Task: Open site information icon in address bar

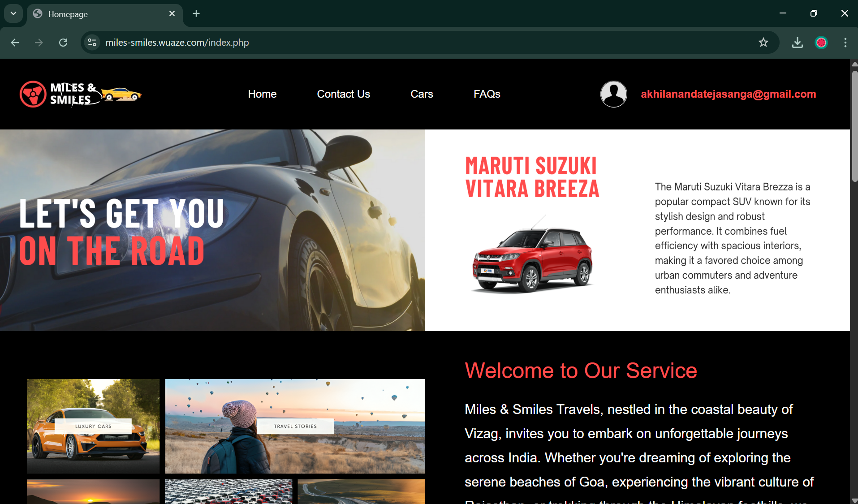Action: click(92, 43)
